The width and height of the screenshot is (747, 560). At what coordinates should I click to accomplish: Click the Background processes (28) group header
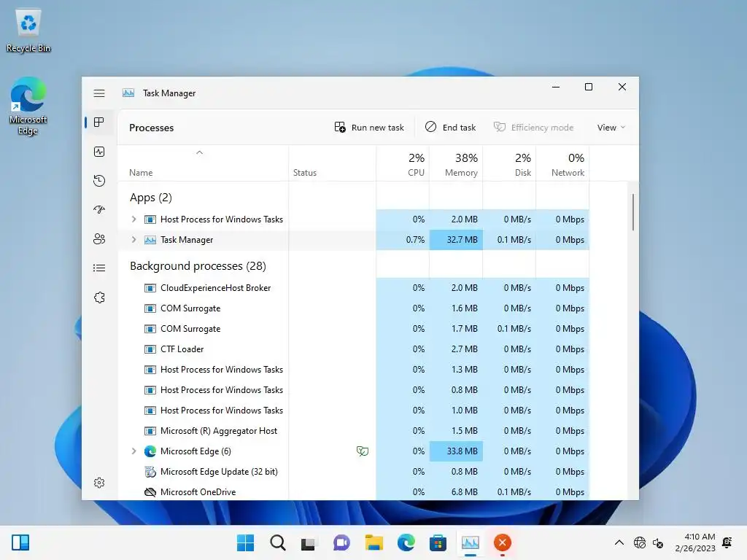pos(198,266)
